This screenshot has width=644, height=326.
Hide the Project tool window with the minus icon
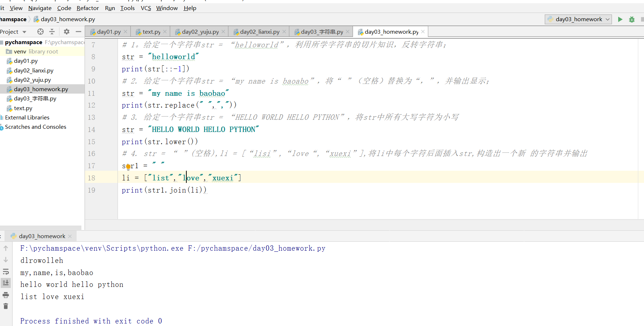coord(78,32)
